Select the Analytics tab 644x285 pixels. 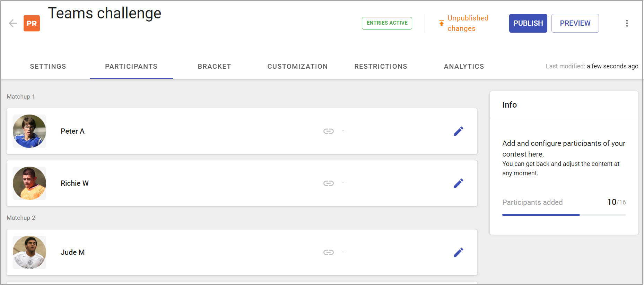(x=464, y=66)
